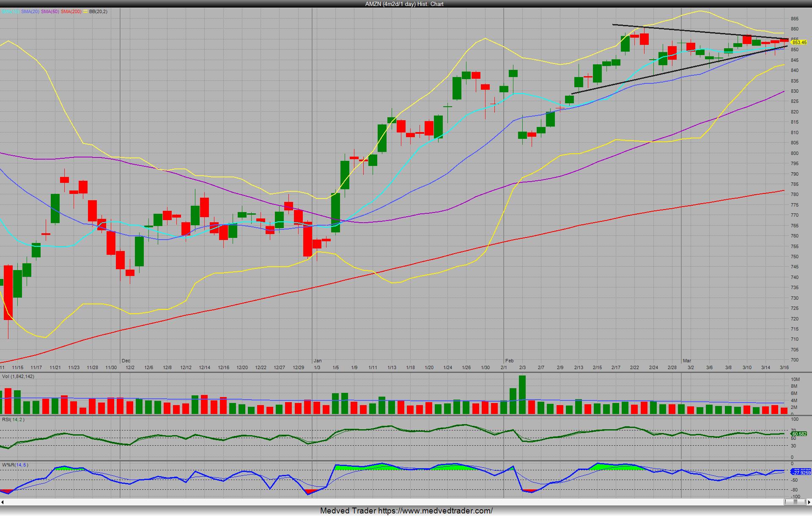
Task: Click the SMA(20) indicator label
Action: 30,11
